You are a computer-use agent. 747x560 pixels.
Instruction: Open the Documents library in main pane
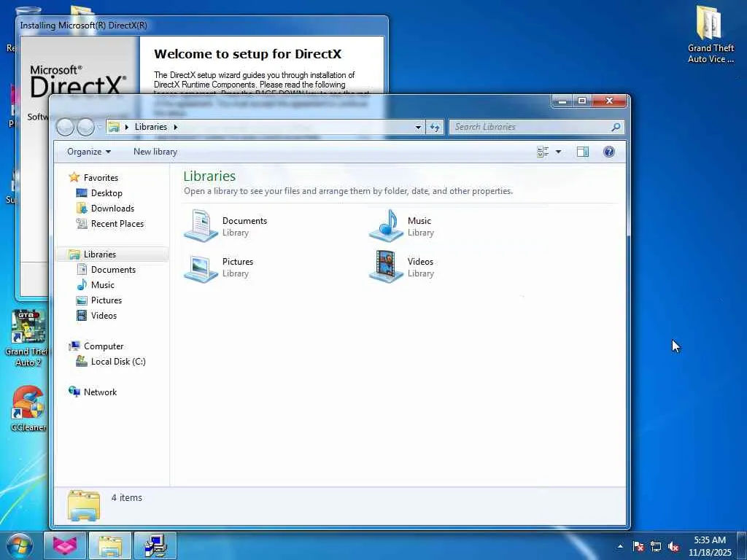click(226, 226)
